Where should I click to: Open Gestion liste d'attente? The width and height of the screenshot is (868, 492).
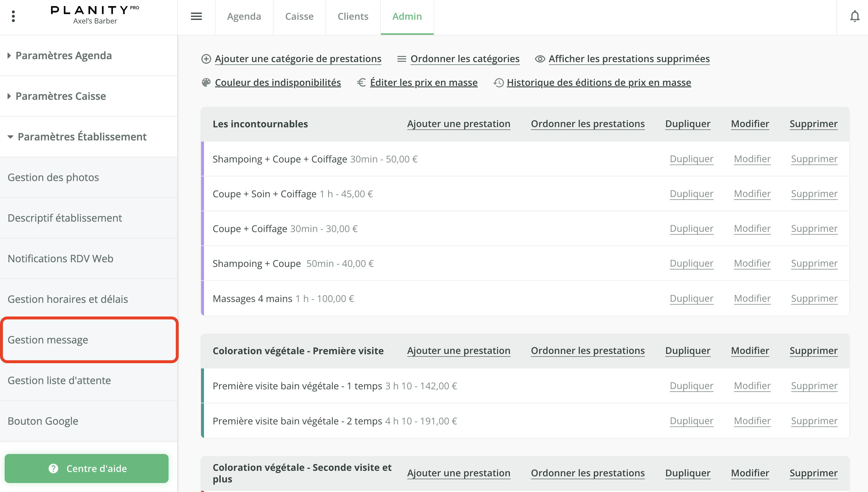point(59,380)
